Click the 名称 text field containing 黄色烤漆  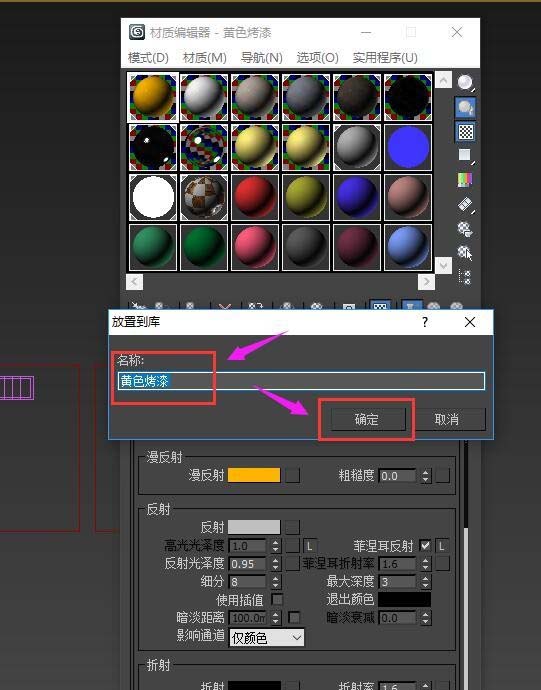(x=301, y=381)
